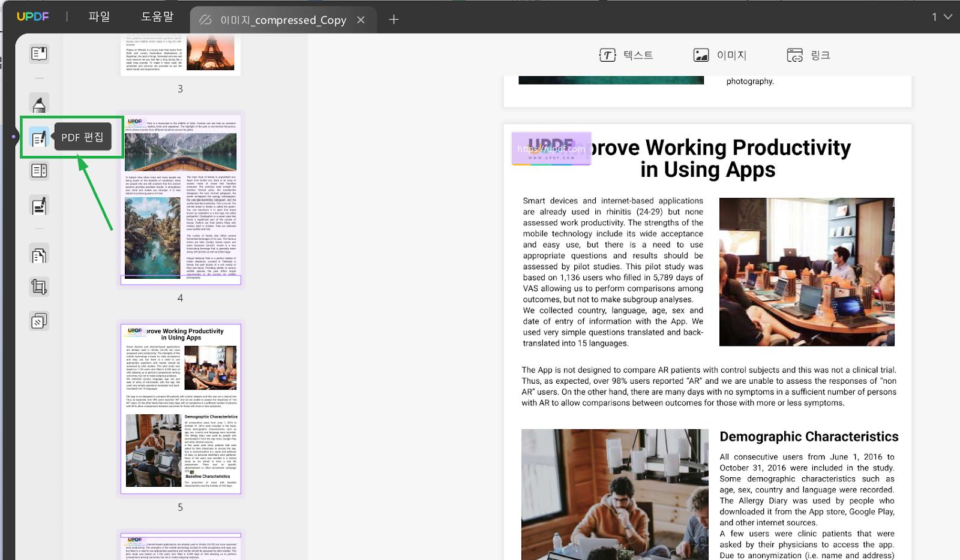Select the crop pages tool icon

click(39, 287)
